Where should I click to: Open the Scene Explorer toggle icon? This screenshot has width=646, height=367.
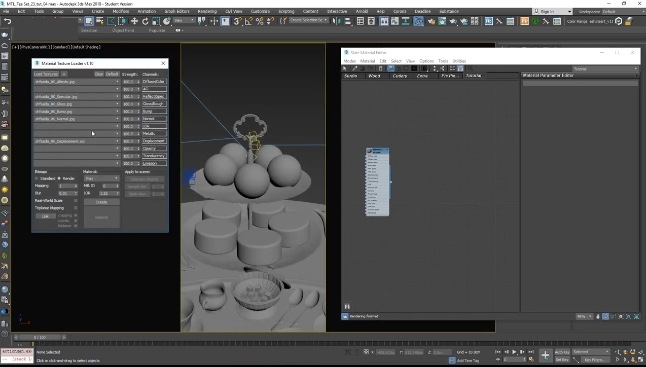point(360,21)
